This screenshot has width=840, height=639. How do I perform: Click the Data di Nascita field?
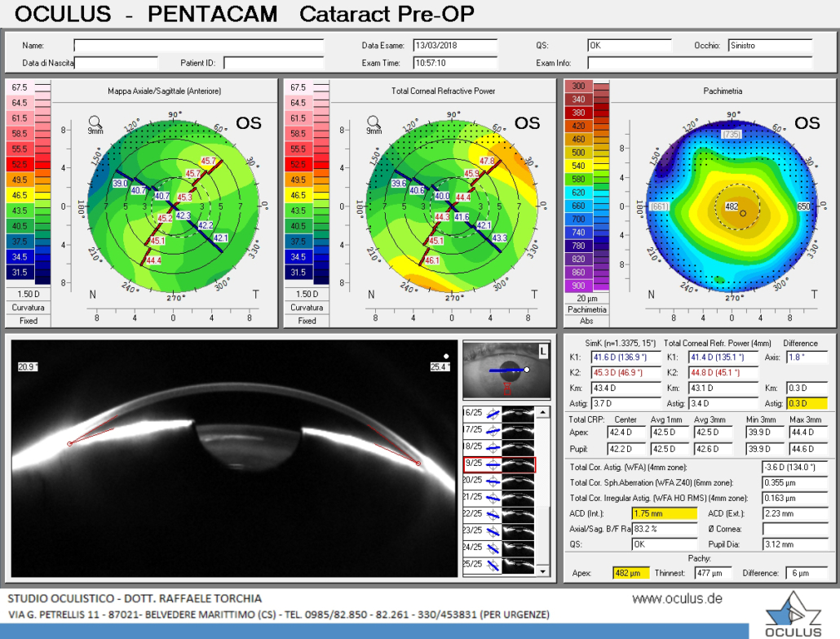(117, 63)
